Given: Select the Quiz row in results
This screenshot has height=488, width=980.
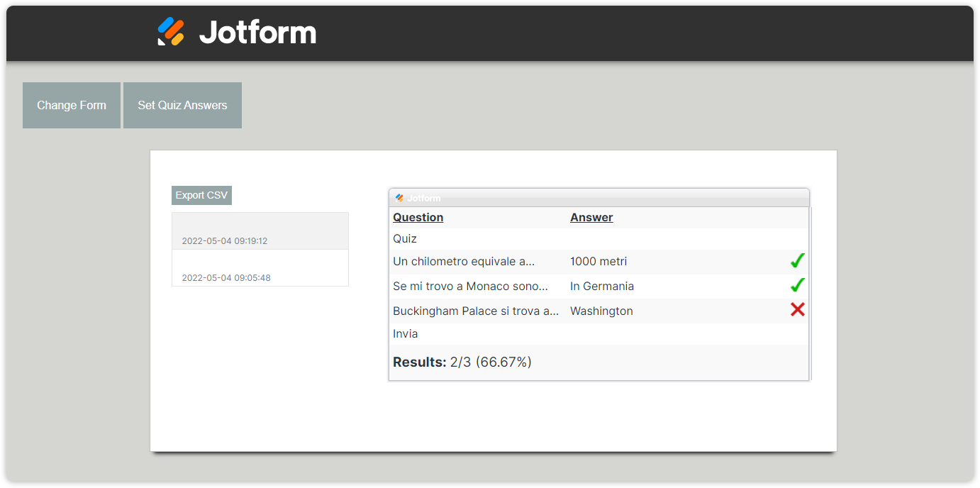Looking at the screenshot, I should pos(405,238).
